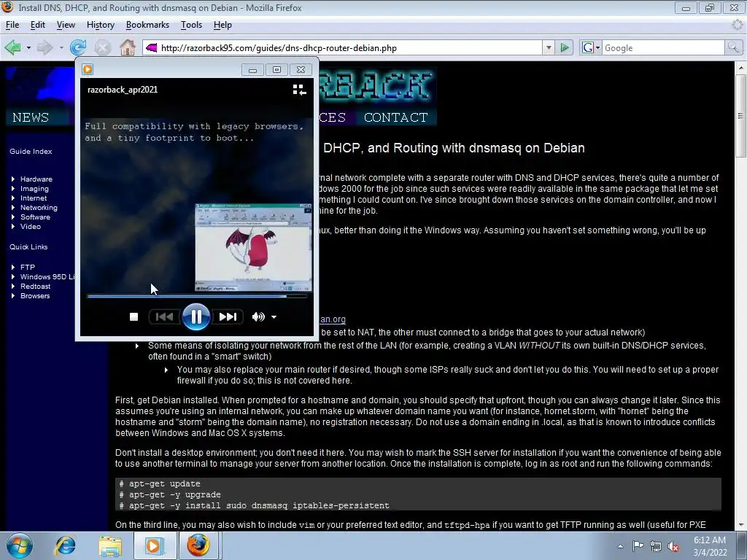Open the Internet guide link
747x560 pixels.
(x=34, y=198)
